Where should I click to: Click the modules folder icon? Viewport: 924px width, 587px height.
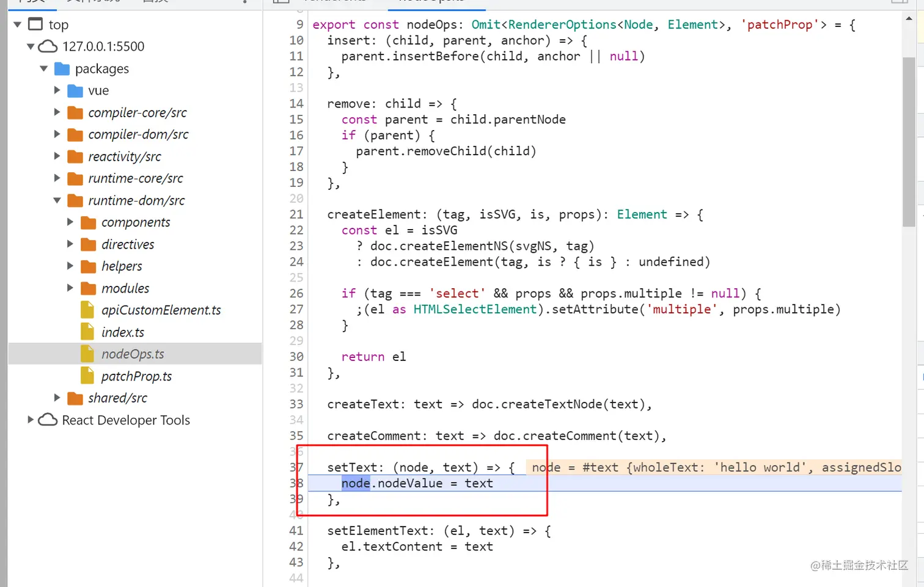click(x=89, y=288)
